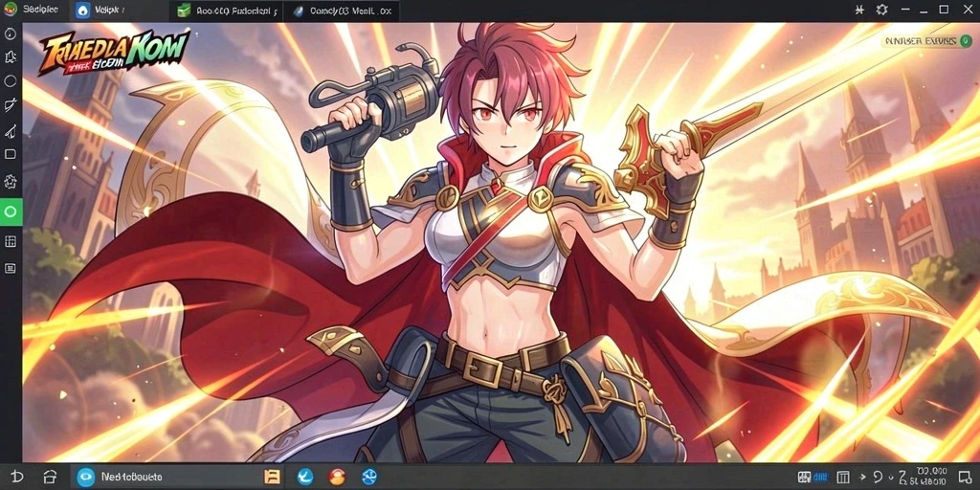Viewport: 980px width, 490px height.
Task: Open the third tab with gem icon
Action: coord(342,11)
